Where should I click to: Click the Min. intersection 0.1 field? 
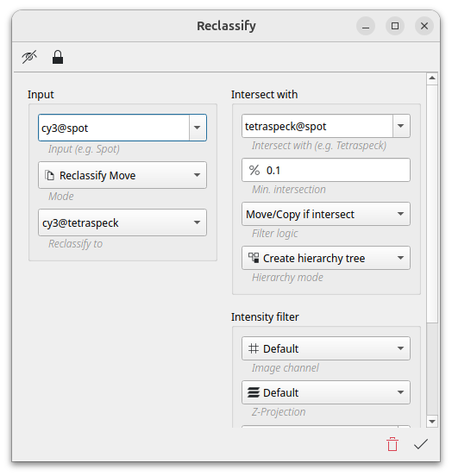326,170
